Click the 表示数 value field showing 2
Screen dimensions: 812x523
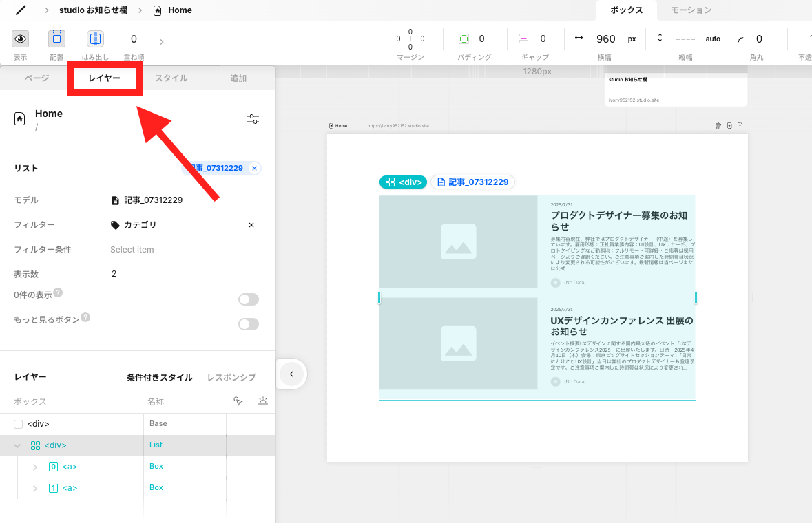tap(114, 273)
